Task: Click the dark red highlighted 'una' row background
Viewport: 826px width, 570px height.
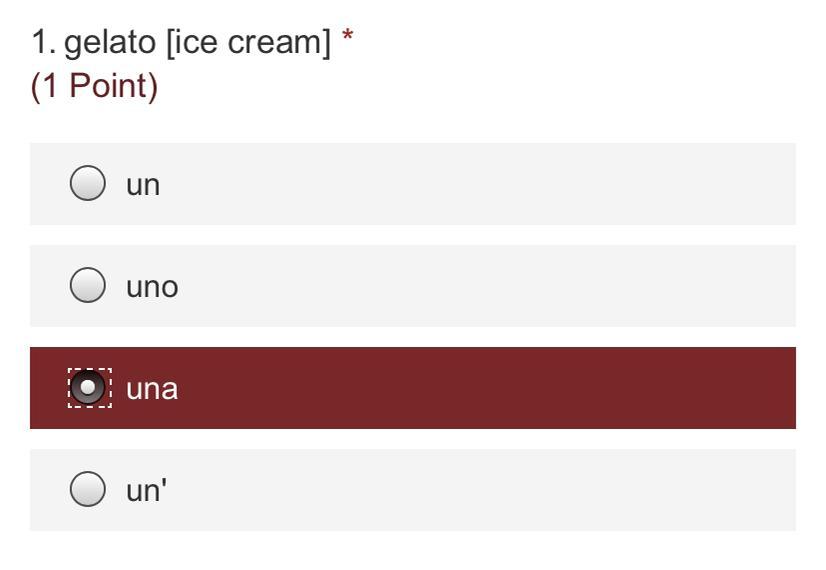Action: pos(474,388)
